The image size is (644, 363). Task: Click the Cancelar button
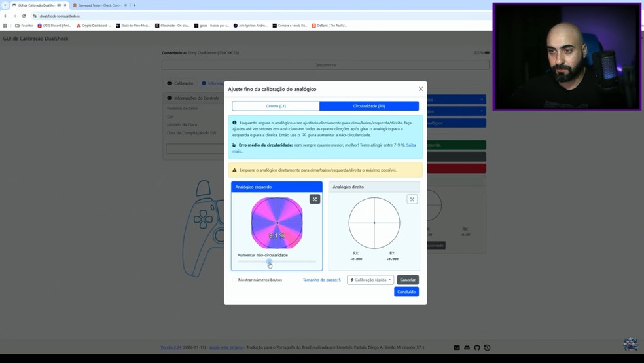[x=408, y=280]
